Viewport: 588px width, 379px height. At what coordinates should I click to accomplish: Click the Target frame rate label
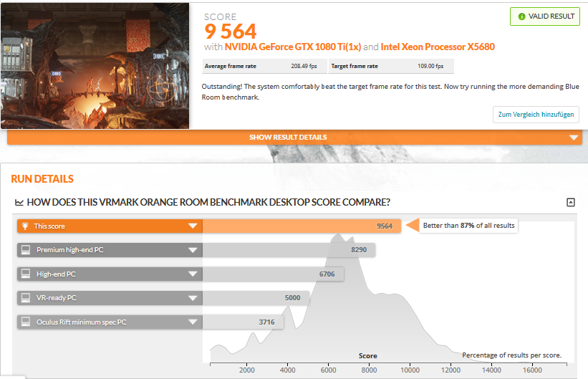(x=355, y=66)
